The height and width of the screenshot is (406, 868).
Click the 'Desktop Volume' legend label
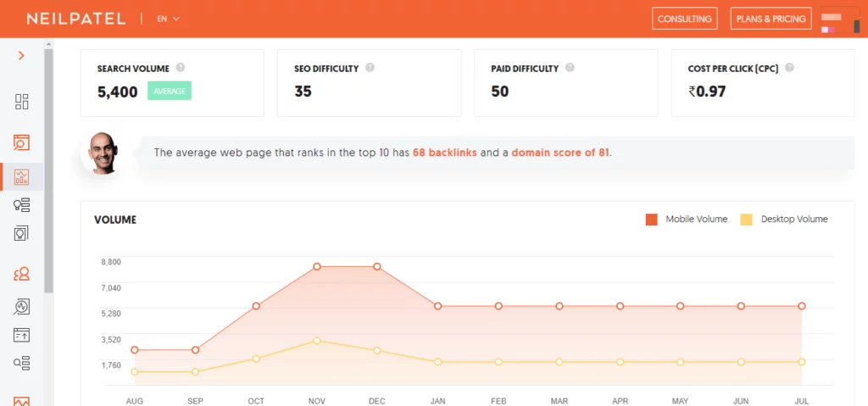[x=794, y=220]
